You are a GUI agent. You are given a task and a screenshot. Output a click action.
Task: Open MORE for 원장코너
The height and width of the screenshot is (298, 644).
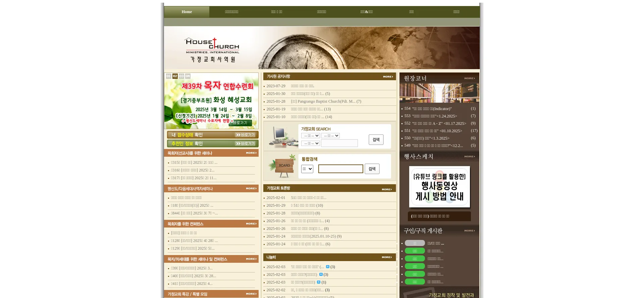470,79
